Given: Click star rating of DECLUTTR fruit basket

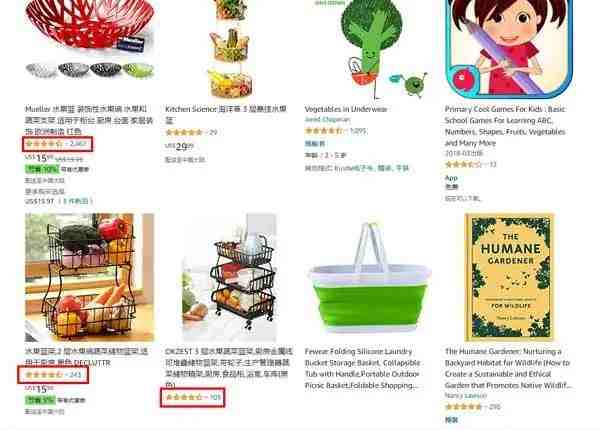Looking at the screenshot, I should (x=43, y=375).
